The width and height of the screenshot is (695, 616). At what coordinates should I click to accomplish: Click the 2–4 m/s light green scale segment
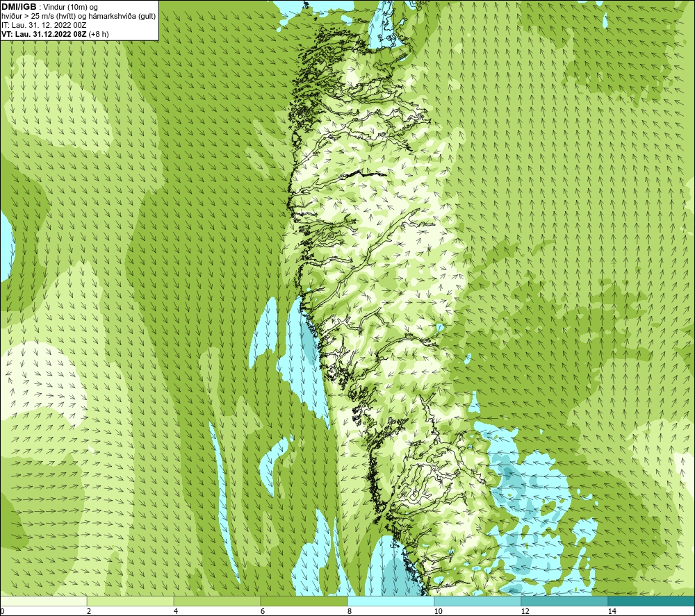click(x=130, y=601)
